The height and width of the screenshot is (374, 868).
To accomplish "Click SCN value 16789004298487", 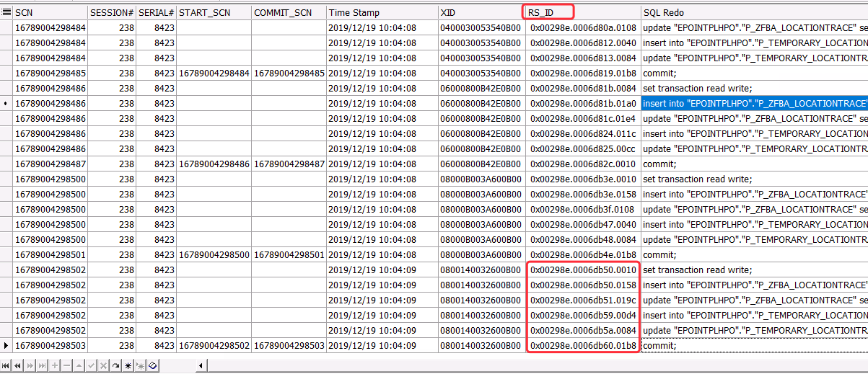I will (x=50, y=164).
